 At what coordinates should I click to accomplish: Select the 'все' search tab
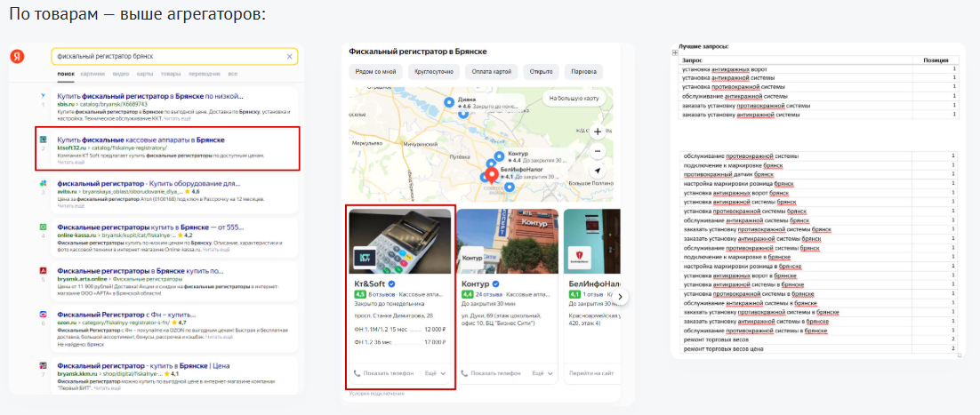click(x=232, y=74)
